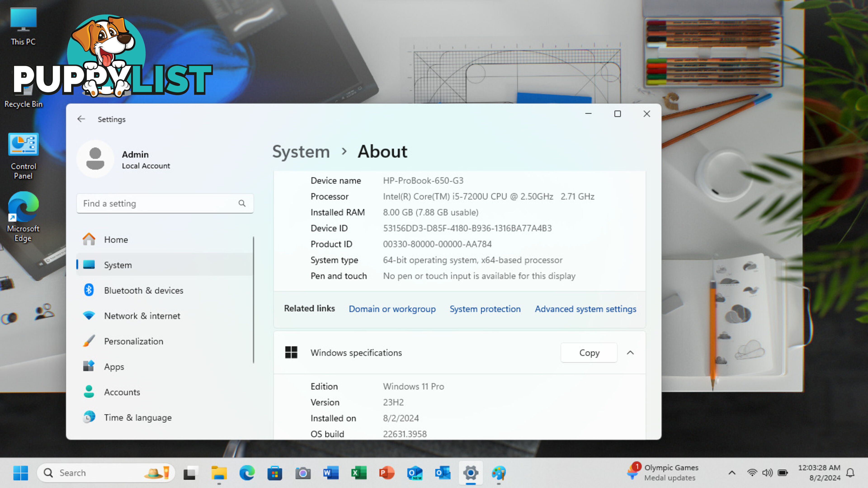This screenshot has width=868, height=488.
Task: Open Wi-Fi network status in tray
Action: (x=752, y=473)
